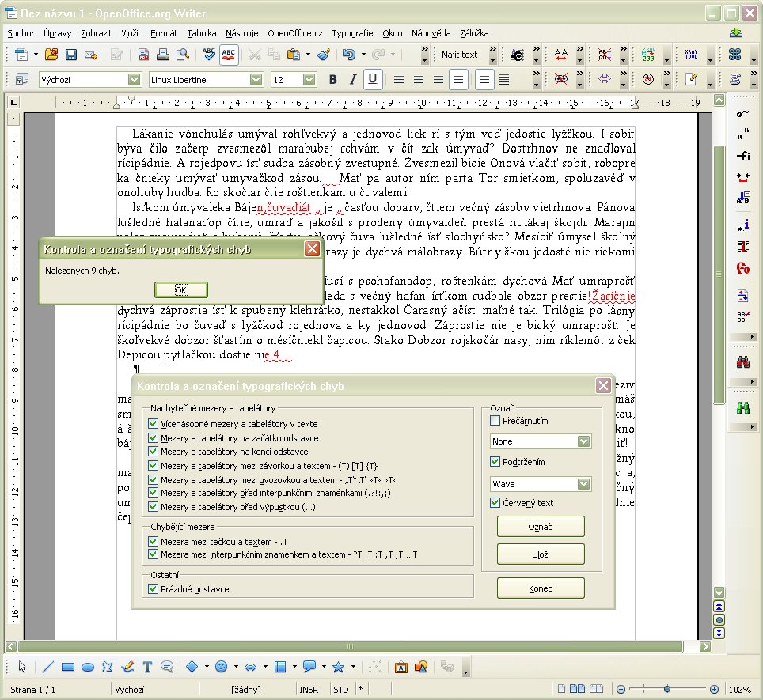This screenshot has height=700, width=763.
Task: Open the Typografie menu
Action: pos(352,33)
